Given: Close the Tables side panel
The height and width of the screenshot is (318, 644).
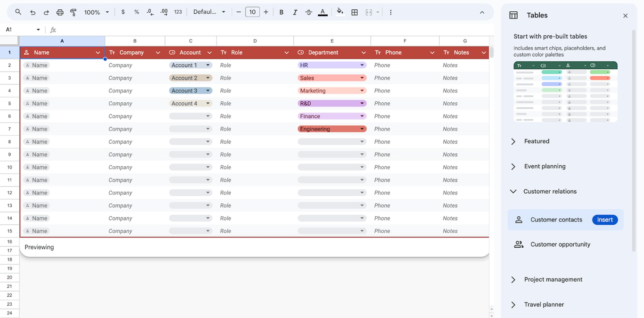Looking at the screenshot, I should coord(625,16).
